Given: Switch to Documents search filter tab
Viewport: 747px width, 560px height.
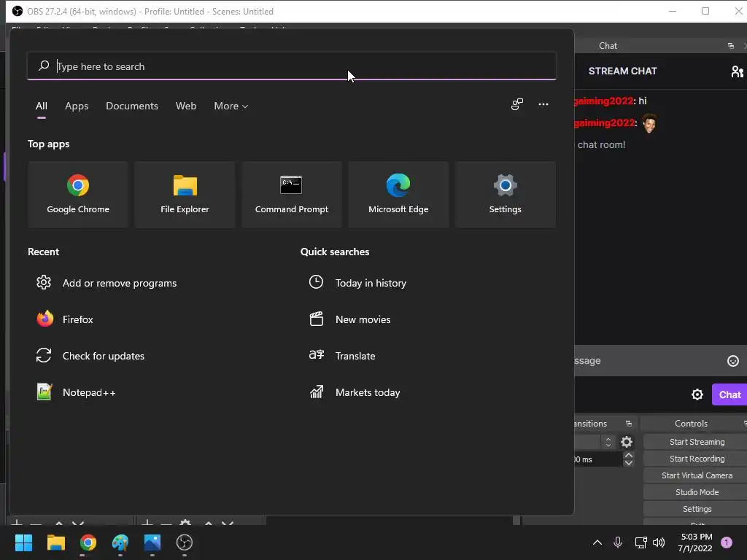Looking at the screenshot, I should tap(132, 106).
